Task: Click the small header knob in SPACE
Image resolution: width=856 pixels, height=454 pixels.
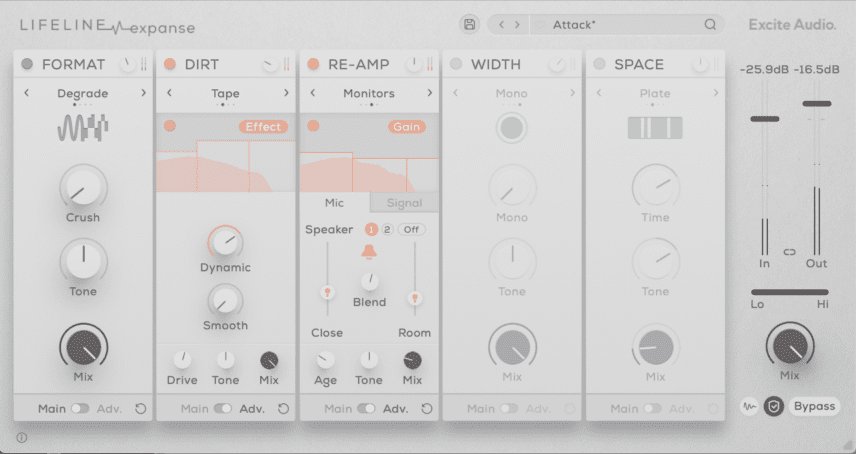Action: pyautogui.click(x=699, y=64)
